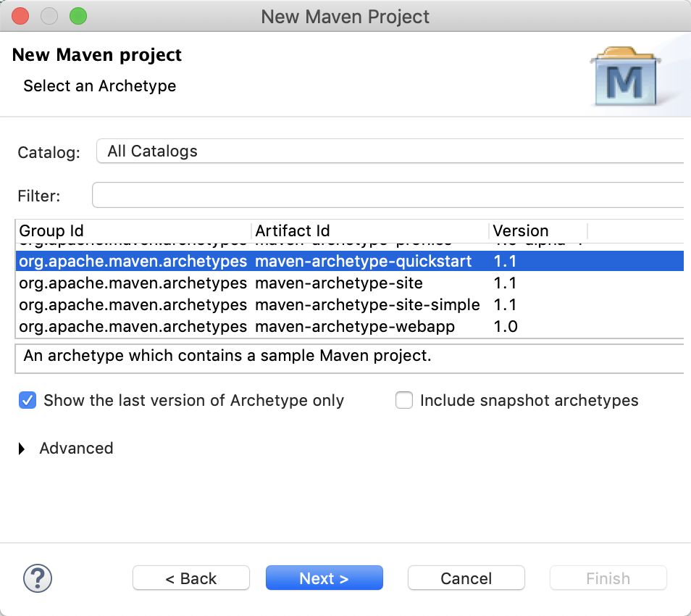Select the maven-archetype-webapp row
The image size is (691, 616).
(x=349, y=326)
